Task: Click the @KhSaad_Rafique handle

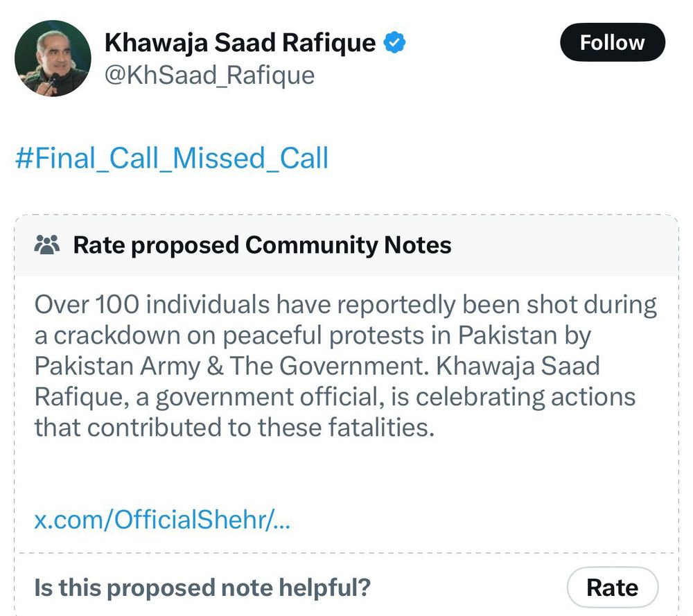Action: [209, 75]
